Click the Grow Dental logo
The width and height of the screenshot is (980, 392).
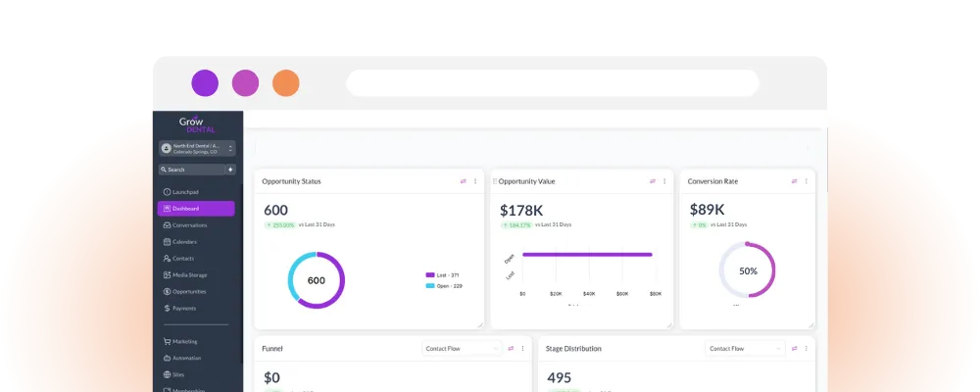click(x=197, y=123)
